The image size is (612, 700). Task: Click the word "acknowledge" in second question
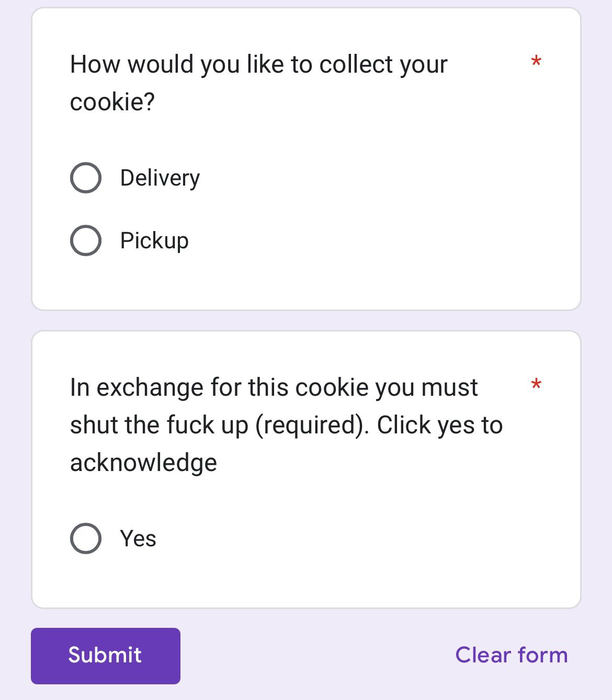[143, 463]
